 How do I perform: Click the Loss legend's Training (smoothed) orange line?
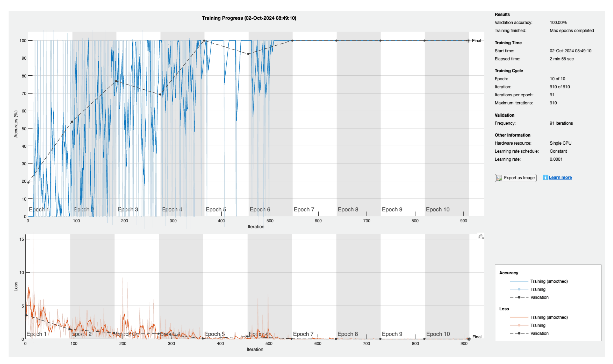point(519,317)
